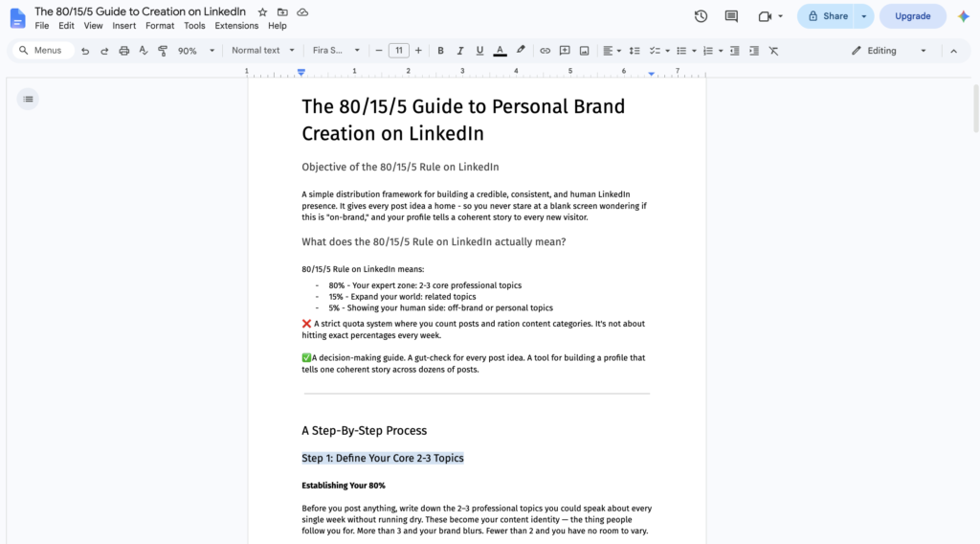Screen dimensions: 980x544
Task: Open line and paragraph spacing
Action: (x=635, y=51)
